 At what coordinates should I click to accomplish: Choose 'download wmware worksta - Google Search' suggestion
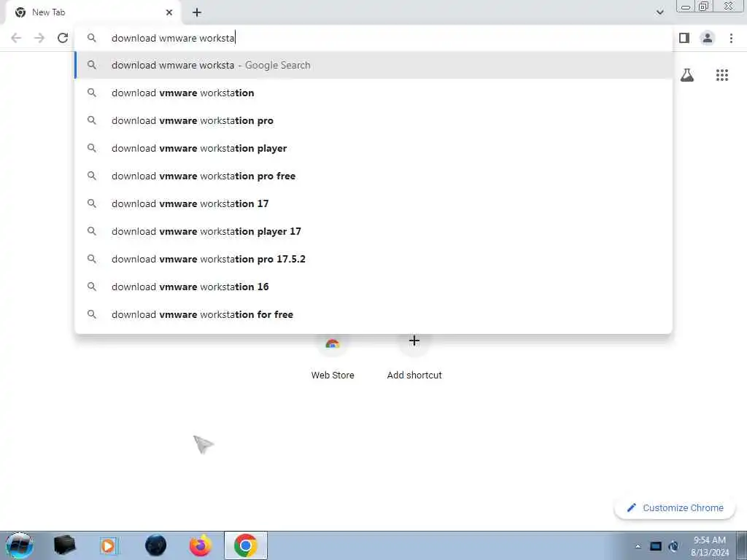(x=373, y=65)
